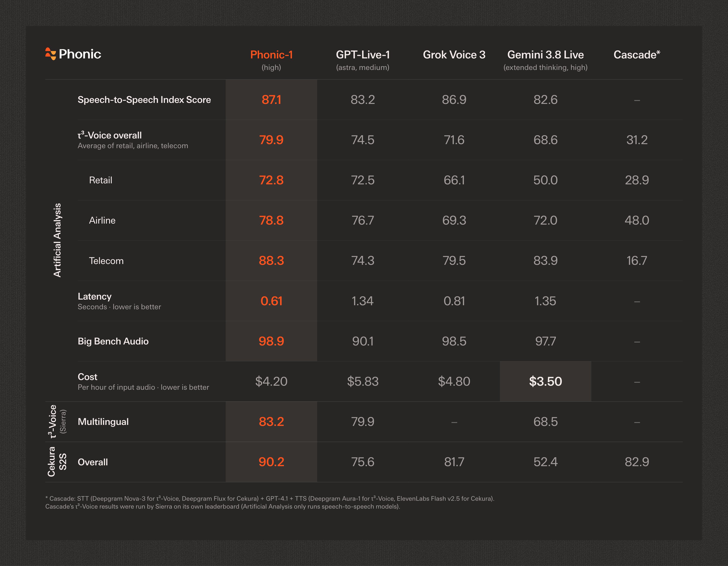The height and width of the screenshot is (566, 728).
Task: Click the Phonic-1 Cekura Overall 90.2
Action: point(271,462)
